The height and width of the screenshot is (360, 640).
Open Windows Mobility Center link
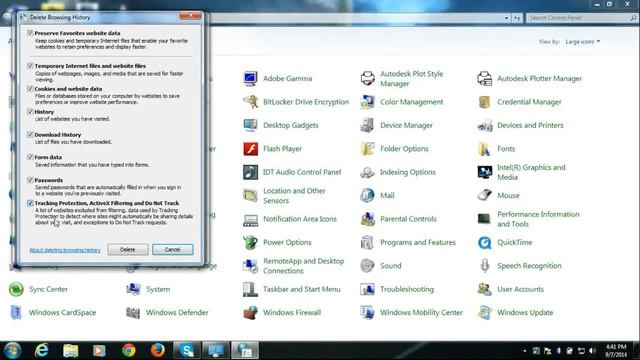[421, 312]
